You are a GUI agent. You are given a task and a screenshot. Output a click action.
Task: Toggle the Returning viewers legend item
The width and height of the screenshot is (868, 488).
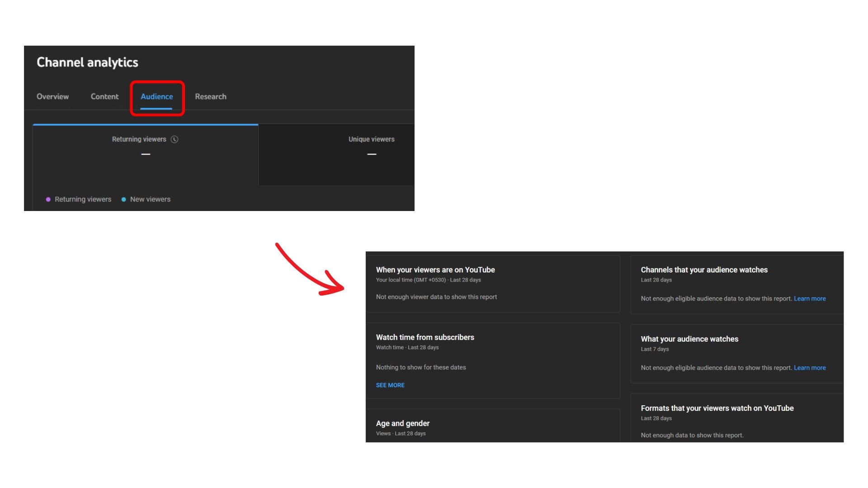click(83, 199)
